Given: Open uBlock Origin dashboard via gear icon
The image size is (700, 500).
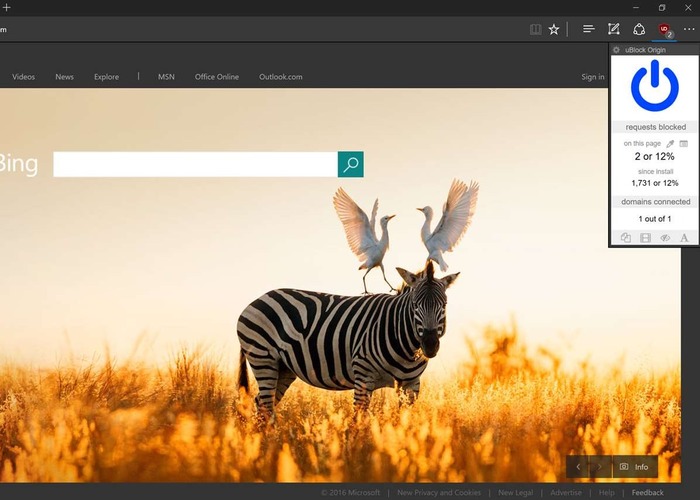Looking at the screenshot, I should [x=617, y=50].
